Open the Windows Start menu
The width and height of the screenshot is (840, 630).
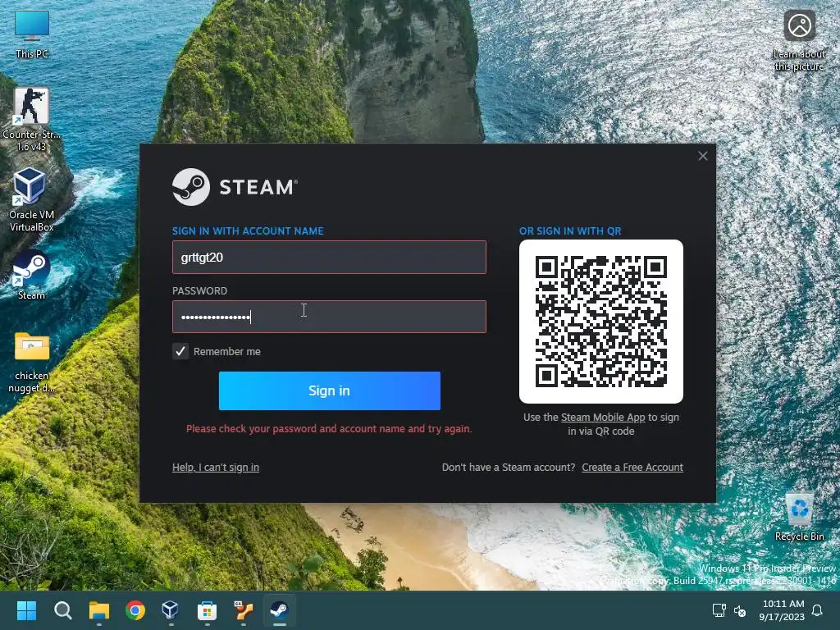[x=26, y=610]
